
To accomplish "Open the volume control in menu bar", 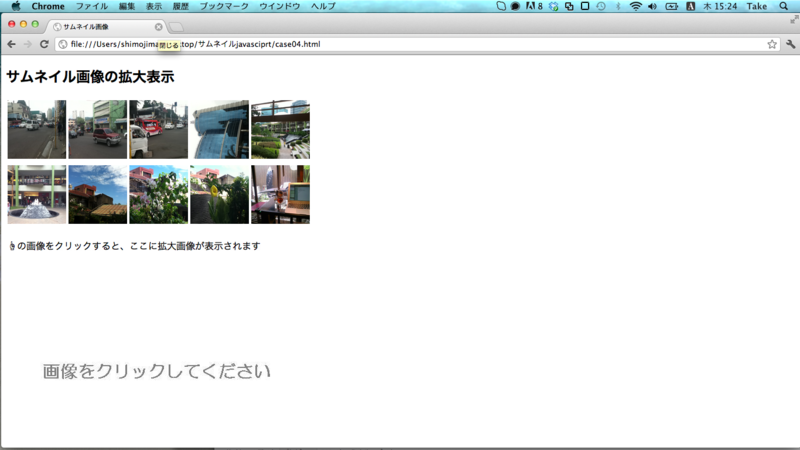I will 653,6.
